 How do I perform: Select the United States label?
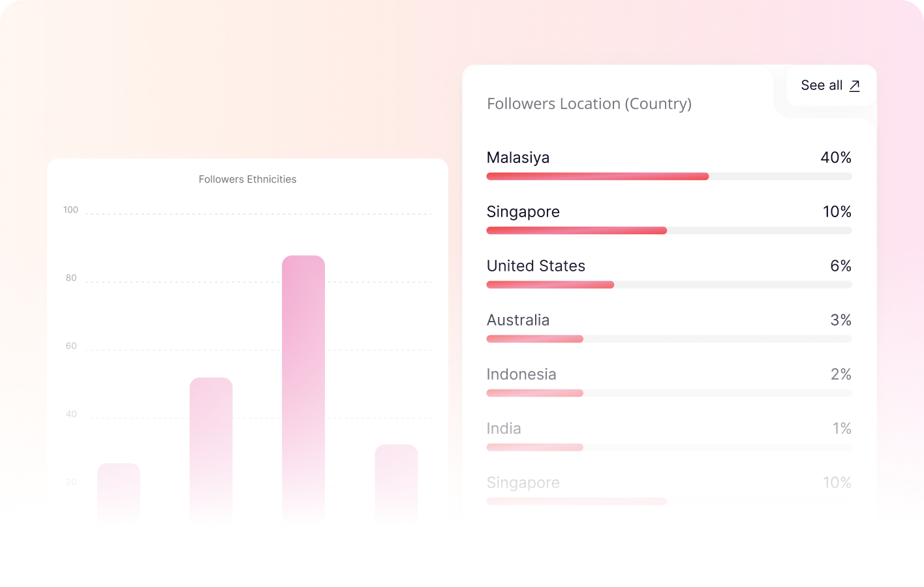536,266
